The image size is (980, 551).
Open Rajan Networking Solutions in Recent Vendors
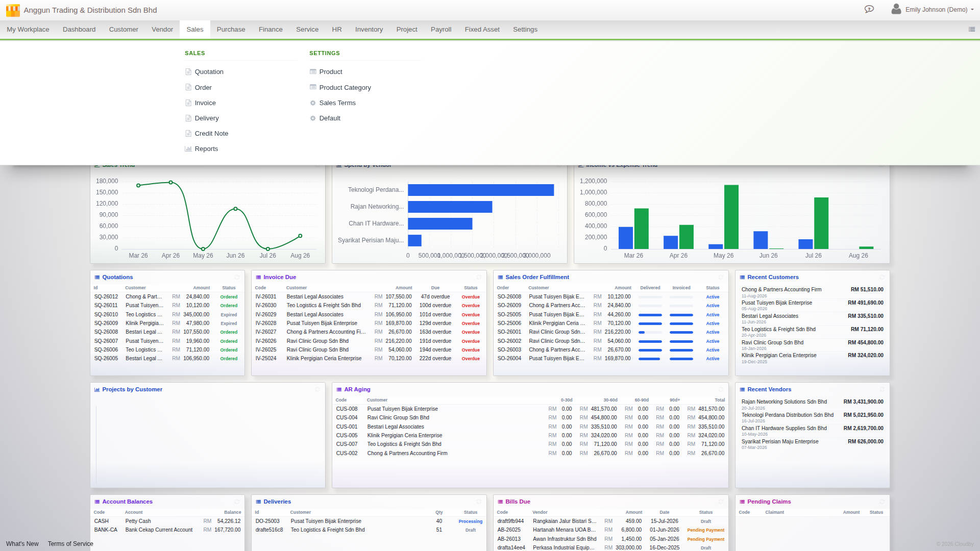click(x=812, y=405)
